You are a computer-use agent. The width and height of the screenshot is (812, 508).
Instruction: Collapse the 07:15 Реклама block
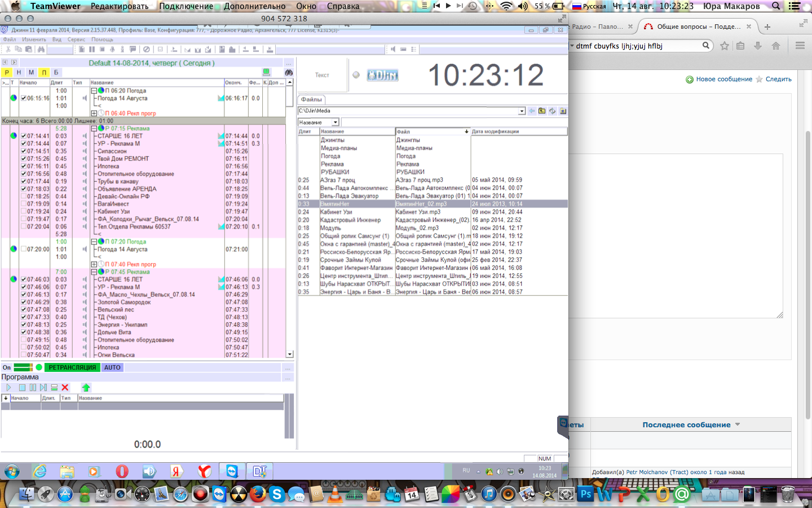pyautogui.click(x=94, y=128)
